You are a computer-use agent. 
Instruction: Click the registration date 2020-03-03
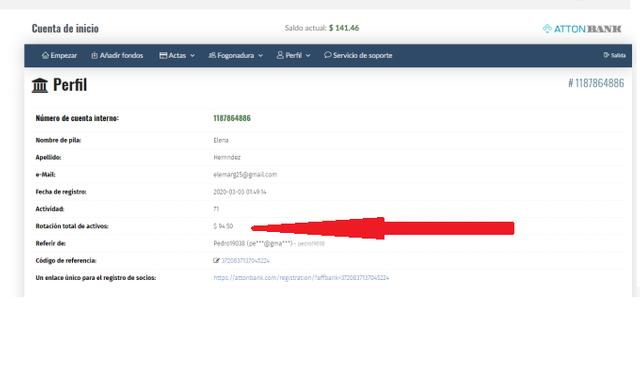tap(240, 191)
